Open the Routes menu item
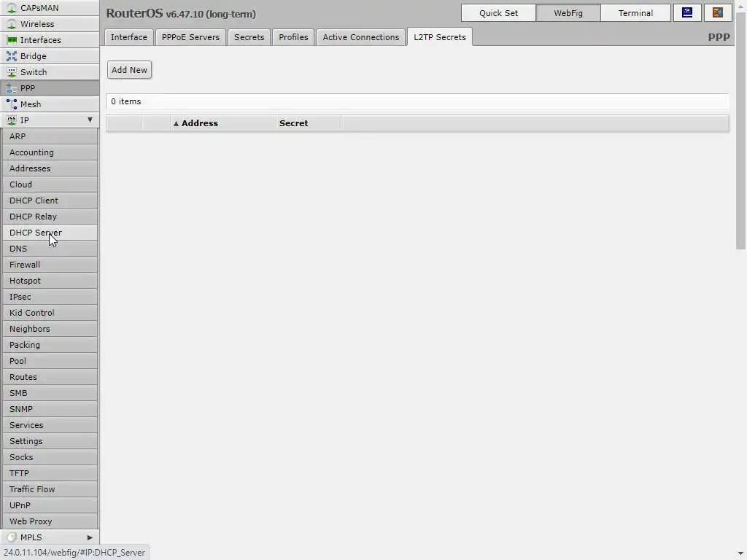This screenshot has width=747, height=560. click(50, 377)
